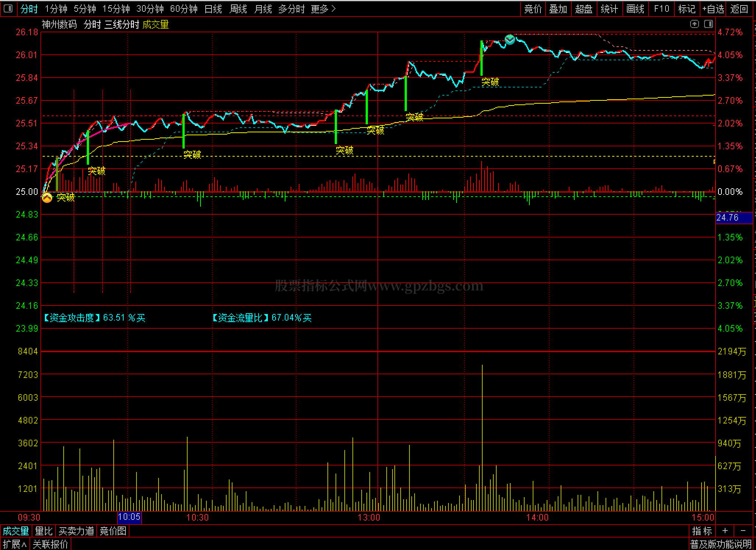Switch to the 30分钟 timeframe
Image resolution: width=756 pixels, height=550 pixels.
(150, 9)
